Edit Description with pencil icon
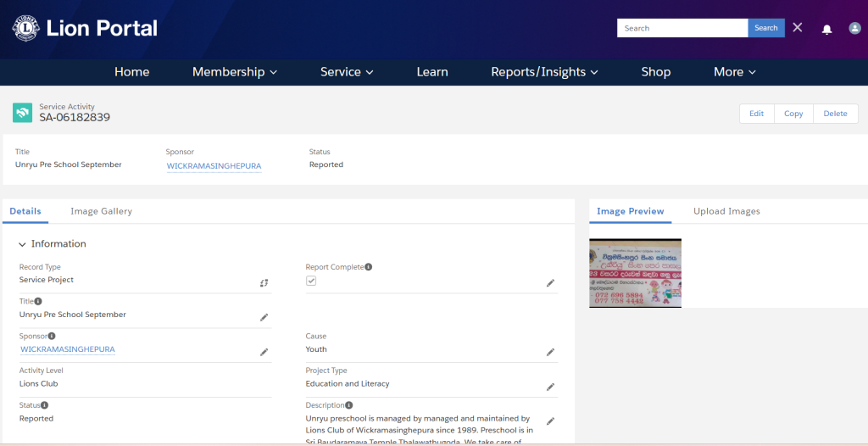The image size is (868, 446). (x=550, y=421)
